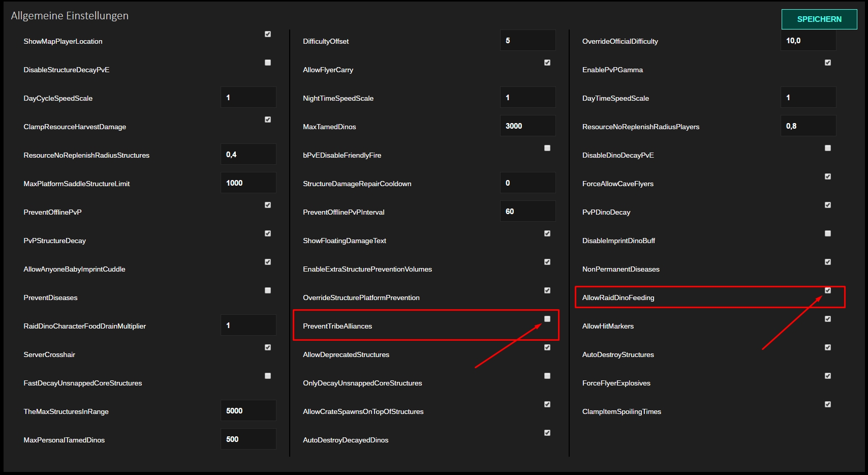Click the Allgemeine Einstellungen heading
The height and width of the screenshot is (475, 868).
click(70, 16)
